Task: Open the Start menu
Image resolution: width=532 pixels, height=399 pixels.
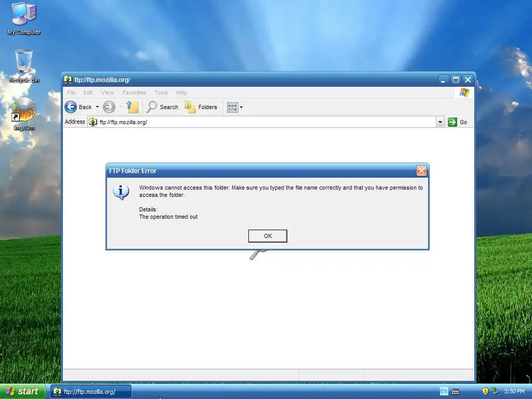Action: pos(22,392)
